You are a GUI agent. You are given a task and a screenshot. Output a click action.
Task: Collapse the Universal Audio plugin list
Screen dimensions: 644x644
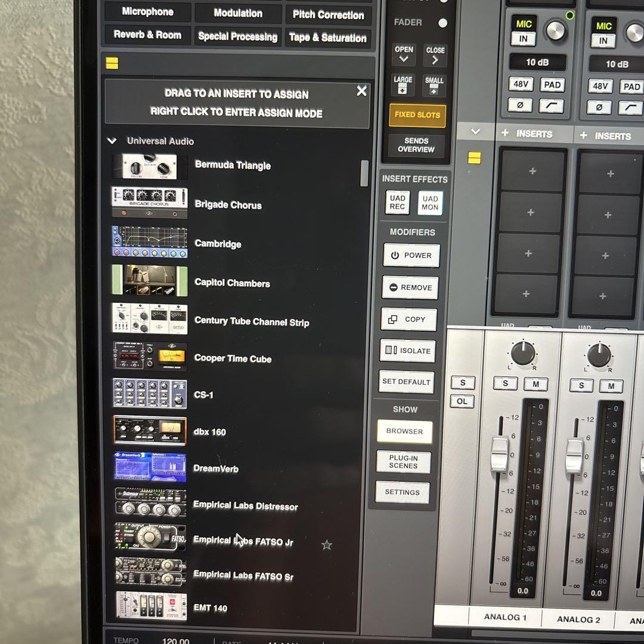pyautogui.click(x=112, y=141)
